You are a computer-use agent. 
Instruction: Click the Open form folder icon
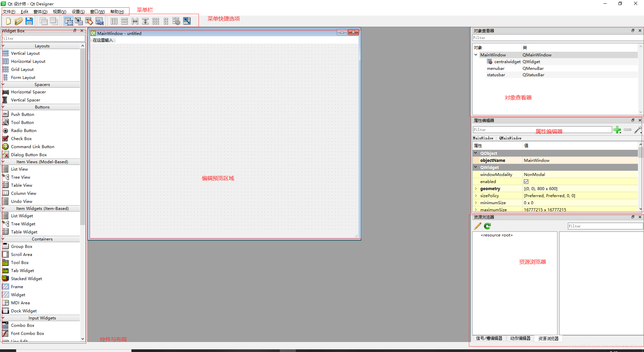18,21
